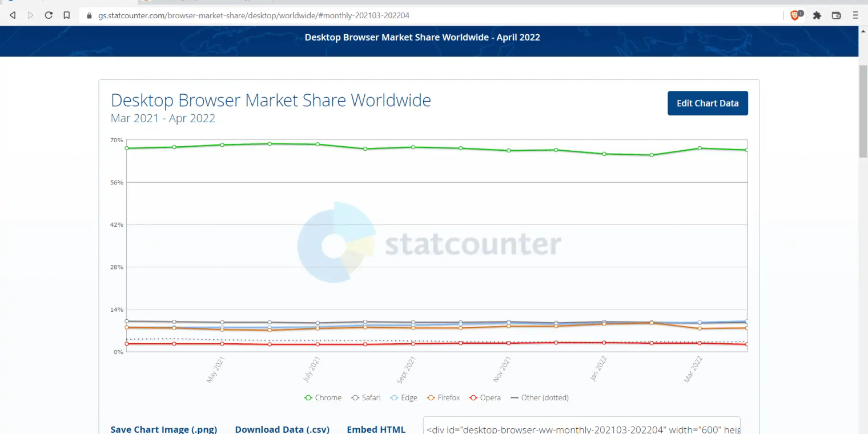The width and height of the screenshot is (868, 434).
Task: Click the Download Data (.csv) link
Action: (282, 429)
